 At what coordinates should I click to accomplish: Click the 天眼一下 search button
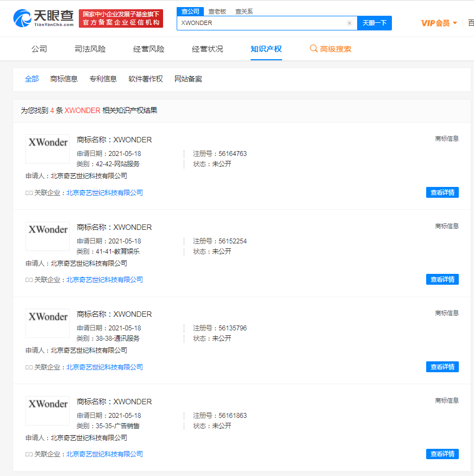click(375, 23)
